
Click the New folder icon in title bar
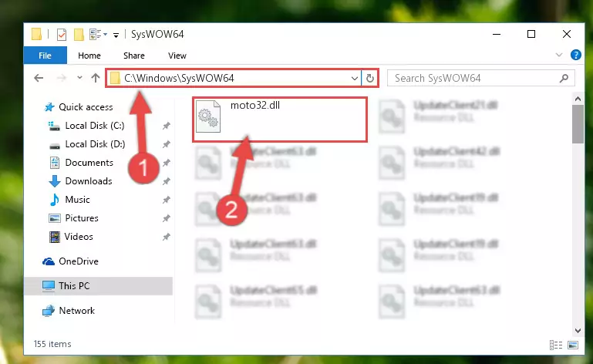79,35
